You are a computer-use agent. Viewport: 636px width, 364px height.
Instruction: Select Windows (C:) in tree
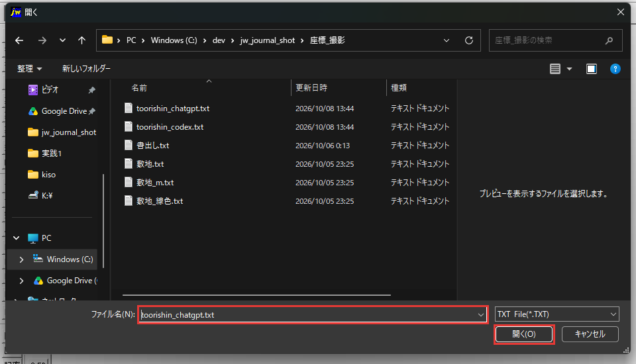click(70, 259)
